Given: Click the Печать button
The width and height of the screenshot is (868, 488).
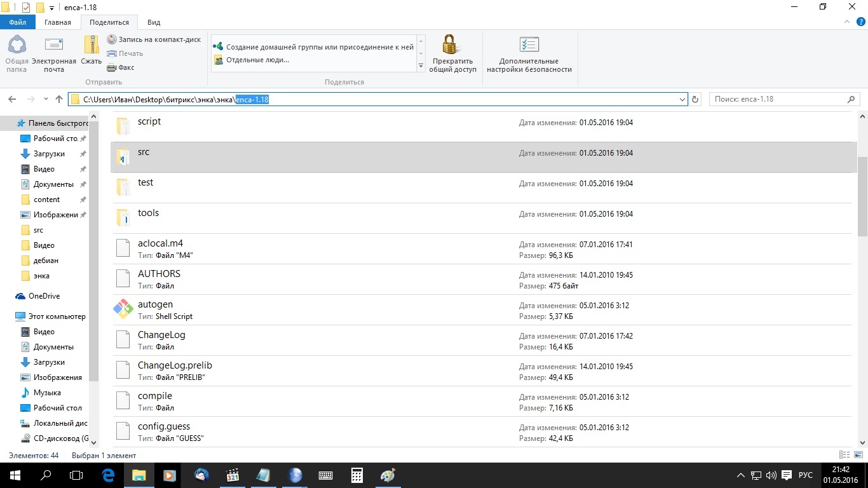Looking at the screenshot, I should (125, 53).
